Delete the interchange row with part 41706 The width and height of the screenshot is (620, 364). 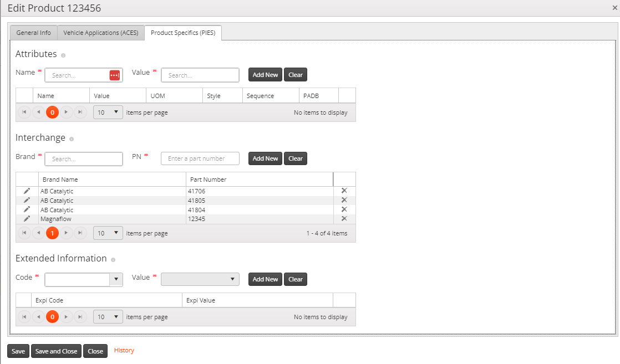click(x=344, y=191)
